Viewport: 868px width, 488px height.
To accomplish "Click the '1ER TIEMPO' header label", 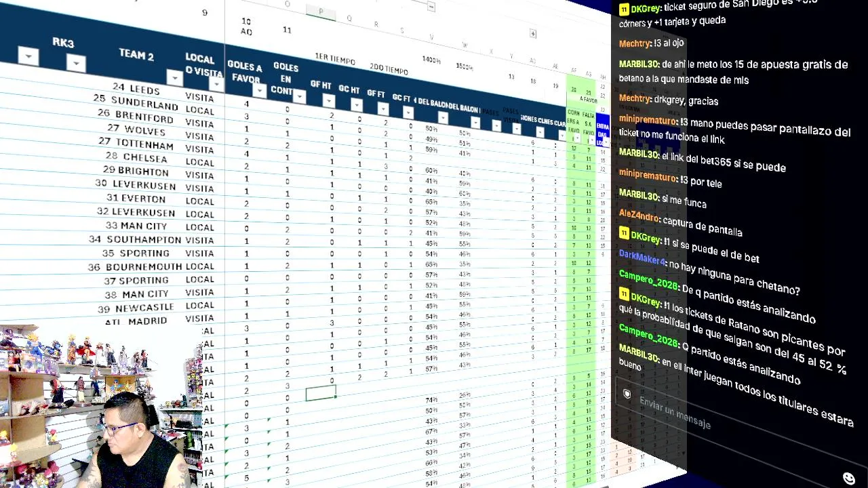I will pos(335,60).
